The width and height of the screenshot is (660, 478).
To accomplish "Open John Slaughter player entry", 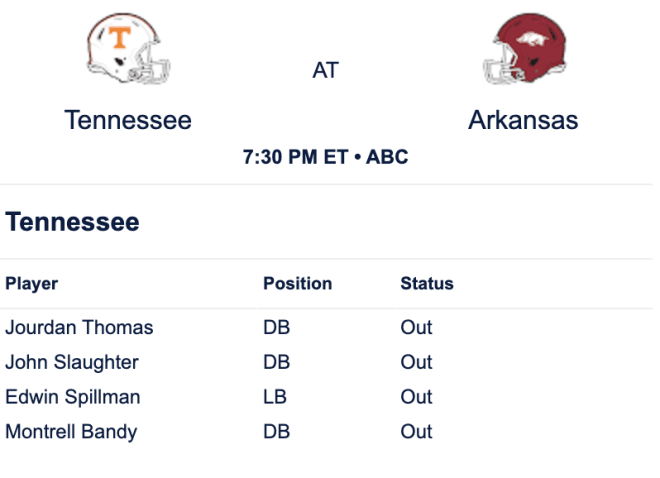I will tap(72, 362).
